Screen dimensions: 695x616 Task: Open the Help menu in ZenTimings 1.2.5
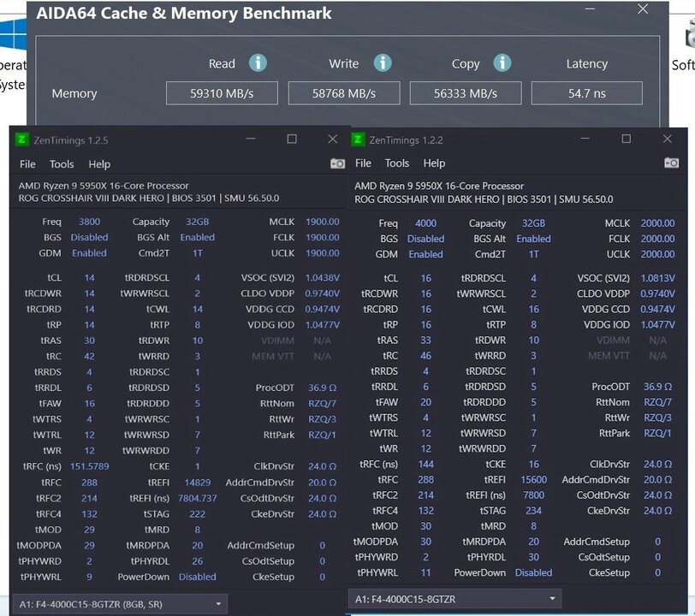point(99,164)
